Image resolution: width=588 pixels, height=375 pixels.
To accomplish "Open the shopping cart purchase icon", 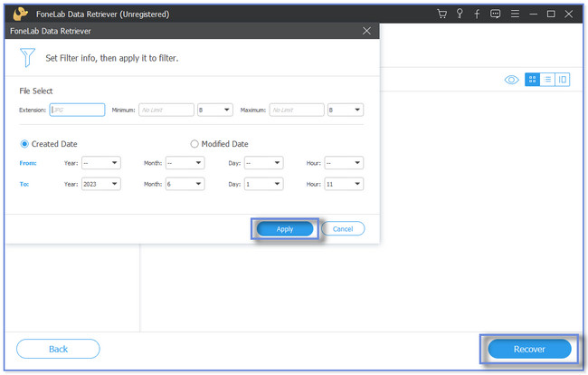I will coord(442,14).
